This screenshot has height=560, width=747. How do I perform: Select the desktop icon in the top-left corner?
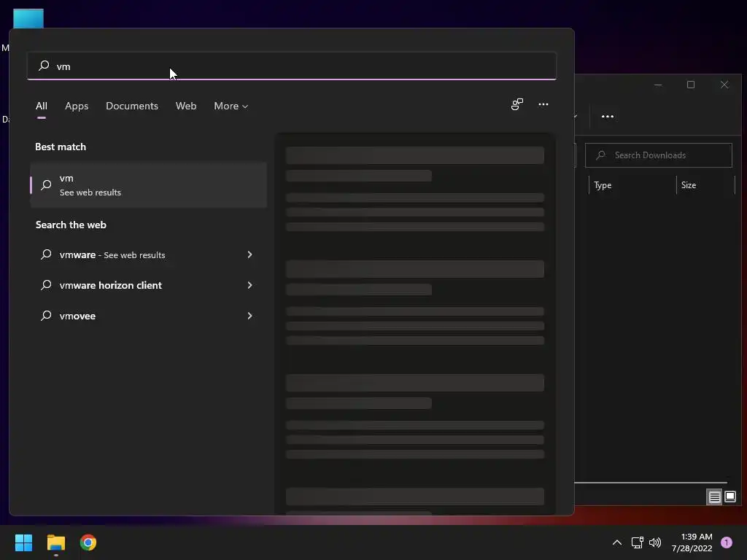pos(28,19)
